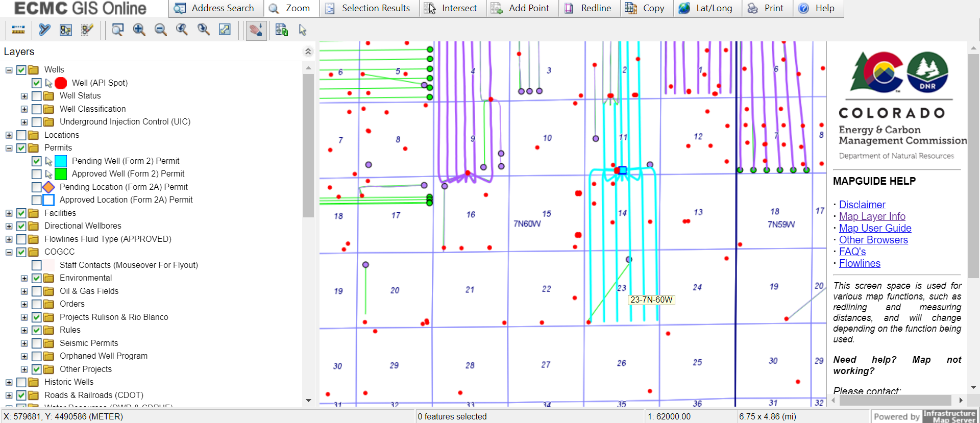The height and width of the screenshot is (423, 980).
Task: Click the Zoom Out magnifier tool
Action: 160,30
